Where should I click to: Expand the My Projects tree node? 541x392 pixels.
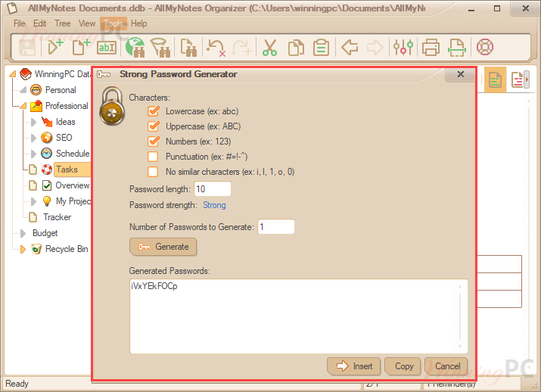click(x=33, y=201)
